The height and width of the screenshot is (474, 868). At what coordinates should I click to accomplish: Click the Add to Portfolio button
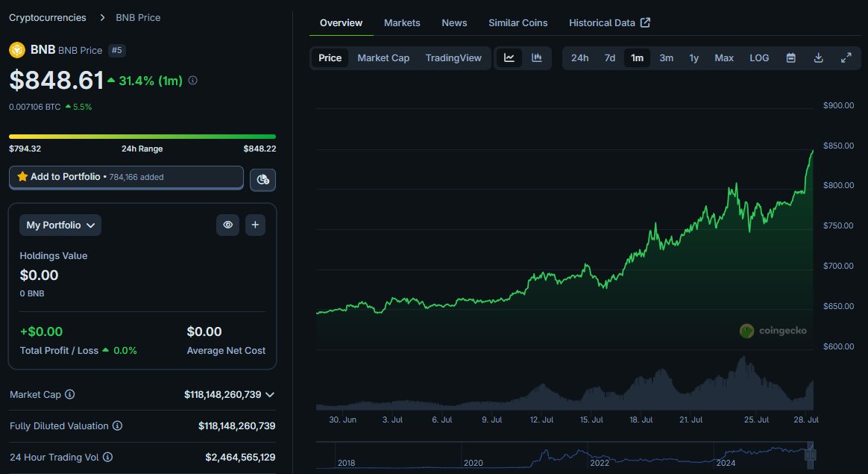tap(126, 178)
